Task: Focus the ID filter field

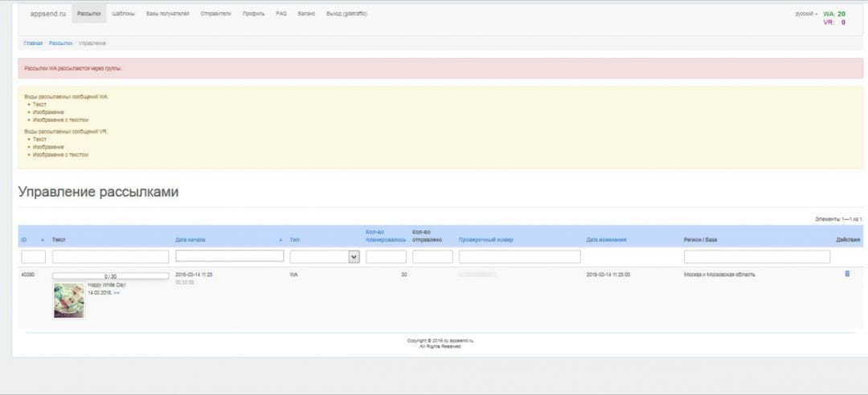Action: click(33, 257)
